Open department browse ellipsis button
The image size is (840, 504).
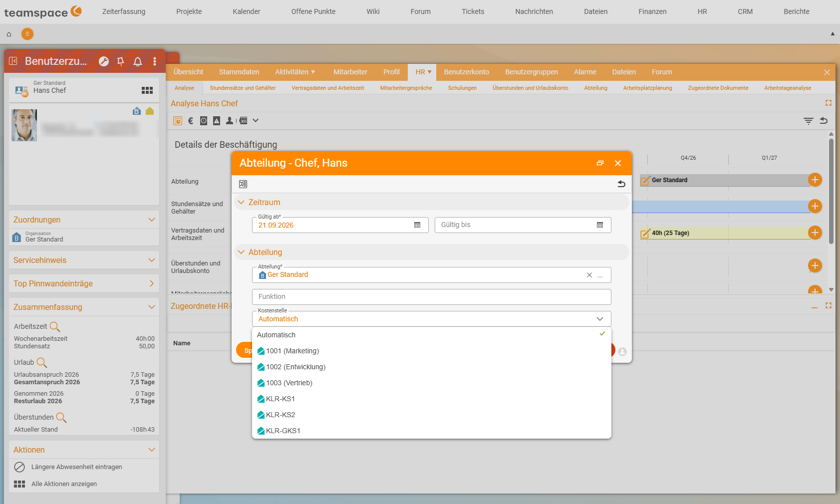[x=600, y=275]
